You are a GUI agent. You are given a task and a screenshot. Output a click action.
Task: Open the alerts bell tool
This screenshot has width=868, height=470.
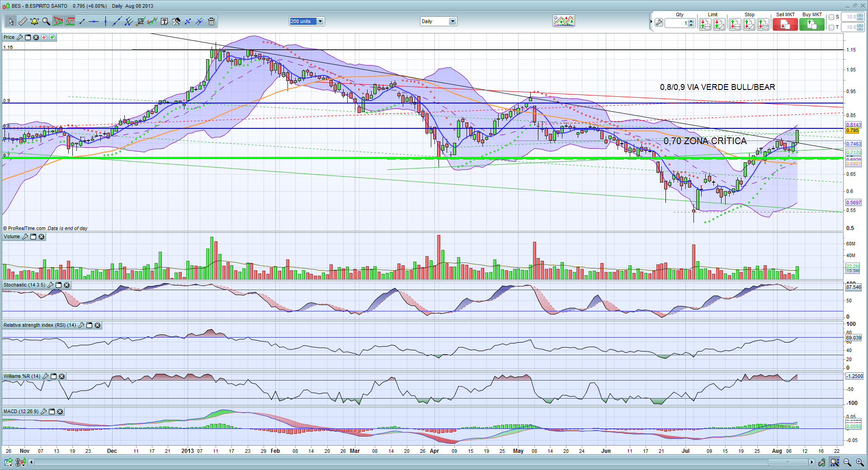tap(34, 21)
